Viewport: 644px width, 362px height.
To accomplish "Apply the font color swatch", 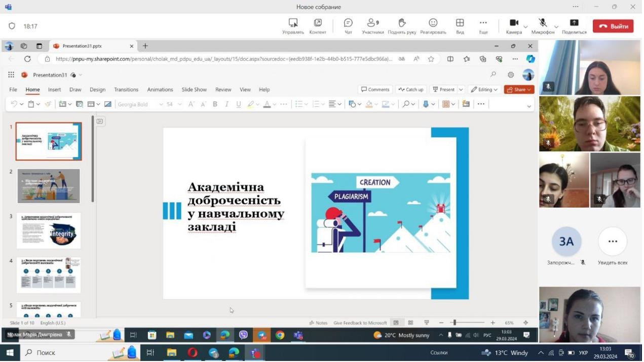I will (x=267, y=104).
